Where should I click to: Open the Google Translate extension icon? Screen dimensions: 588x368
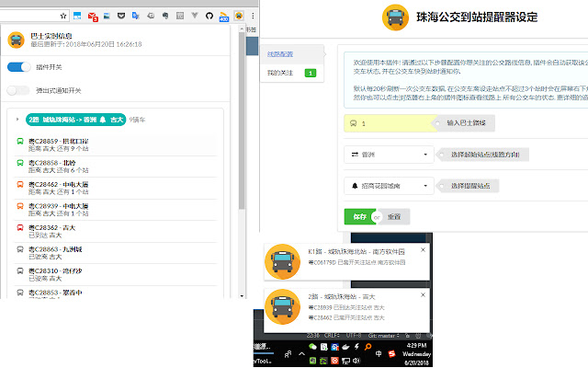click(x=136, y=16)
